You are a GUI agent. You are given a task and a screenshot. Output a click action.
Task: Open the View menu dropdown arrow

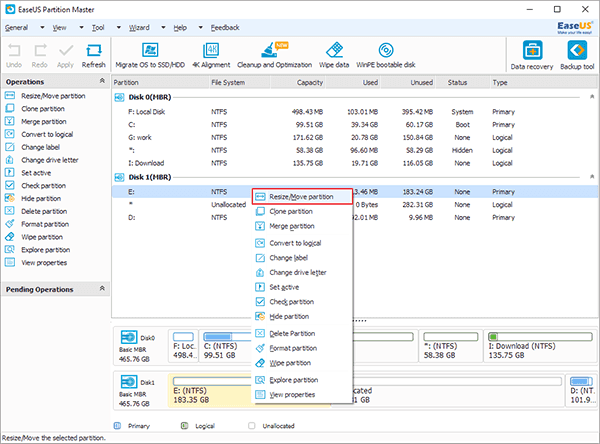coord(82,28)
